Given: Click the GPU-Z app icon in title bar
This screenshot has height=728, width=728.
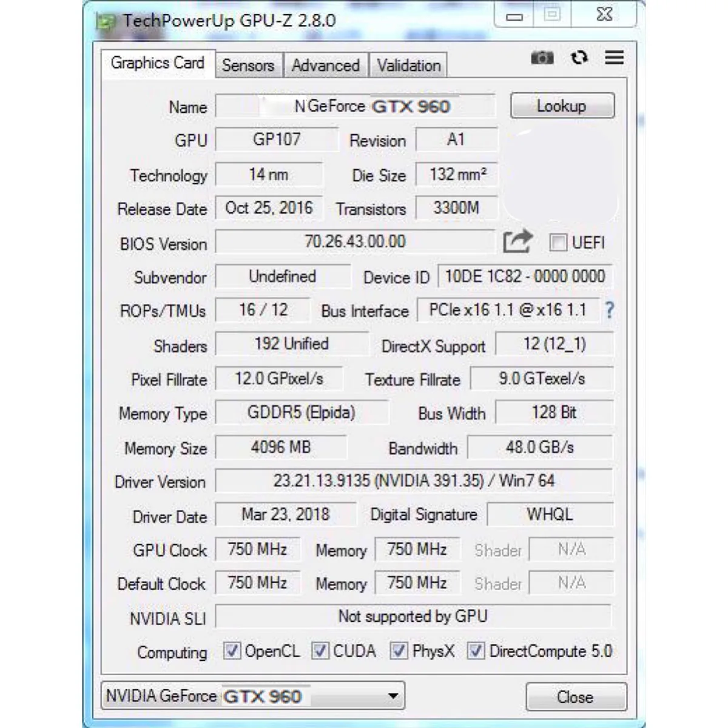Looking at the screenshot, I should [106, 22].
